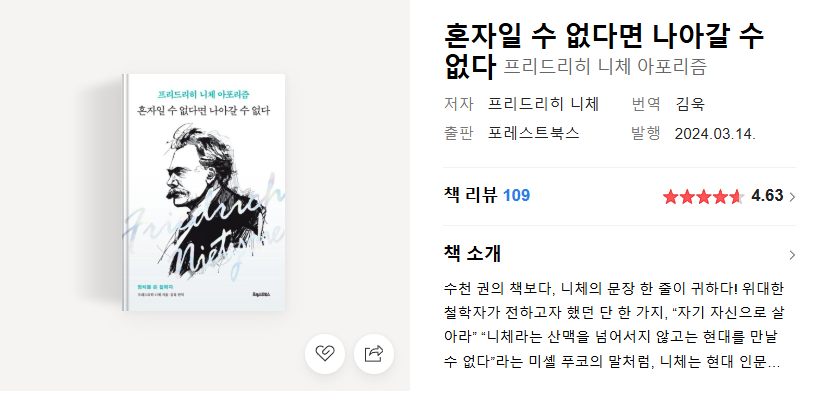Open publisher link 포레스트북스
826x408 pixels.
[534, 133]
